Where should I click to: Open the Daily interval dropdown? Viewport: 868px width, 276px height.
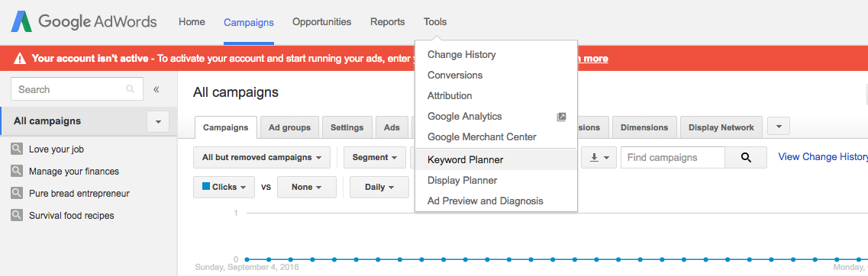[x=379, y=187]
